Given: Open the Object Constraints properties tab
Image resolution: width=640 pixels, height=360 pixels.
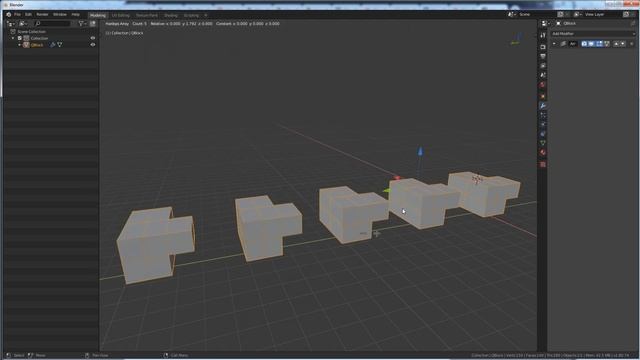Looking at the screenshot, I should pyautogui.click(x=543, y=134).
